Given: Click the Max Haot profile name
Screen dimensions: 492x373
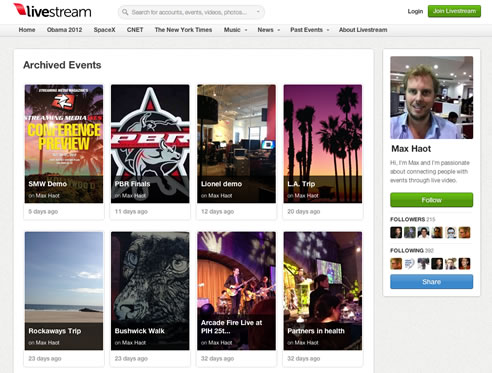Looking at the screenshot, I should (x=411, y=149).
